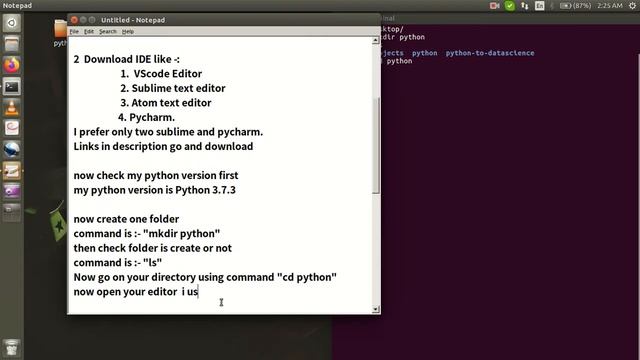The height and width of the screenshot is (360, 640).
Task: Open the Search menu in Notepad
Action: point(108,31)
